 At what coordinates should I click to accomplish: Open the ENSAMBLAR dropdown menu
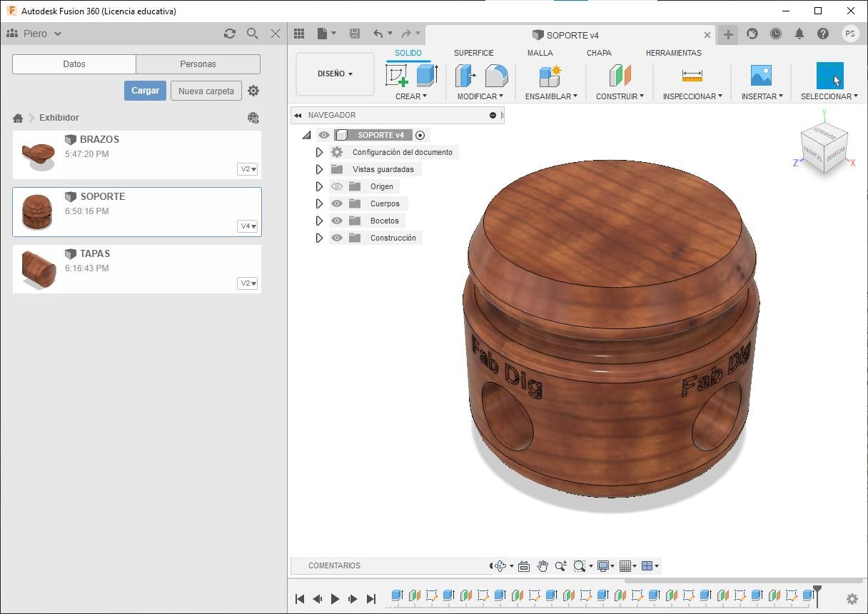[551, 96]
